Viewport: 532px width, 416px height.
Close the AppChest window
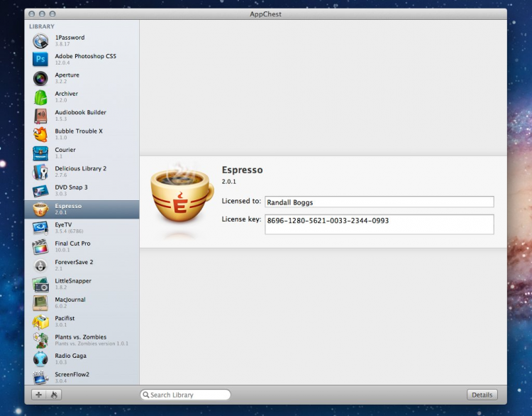coord(31,14)
